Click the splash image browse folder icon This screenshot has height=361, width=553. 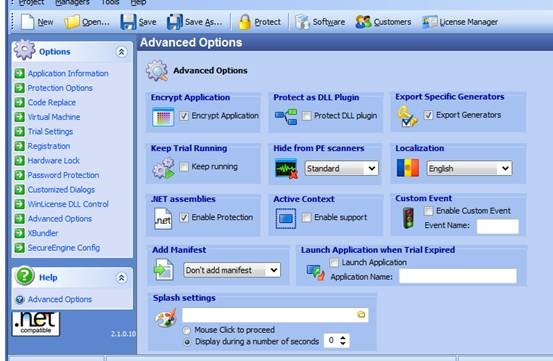(361, 314)
